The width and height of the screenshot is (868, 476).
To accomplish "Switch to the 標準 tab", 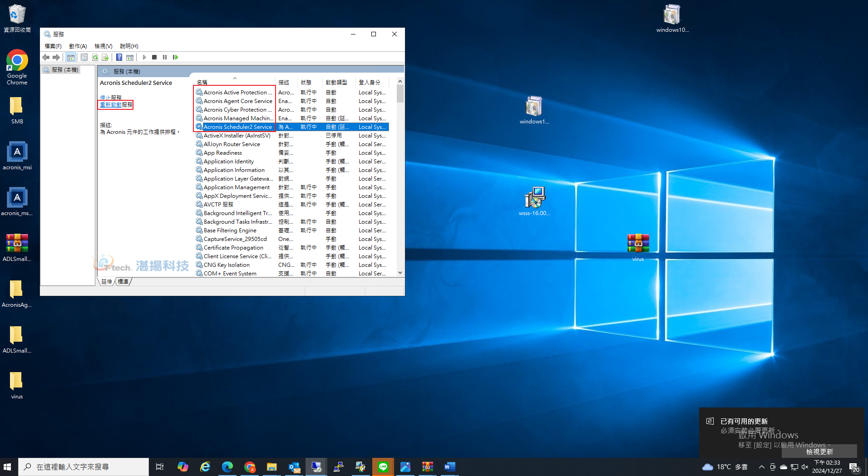I will pyautogui.click(x=123, y=282).
